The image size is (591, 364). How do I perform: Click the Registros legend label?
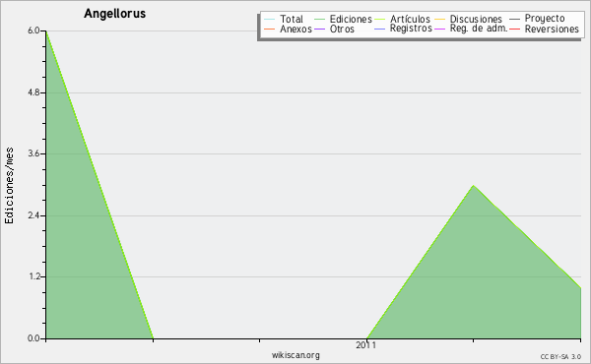click(411, 29)
